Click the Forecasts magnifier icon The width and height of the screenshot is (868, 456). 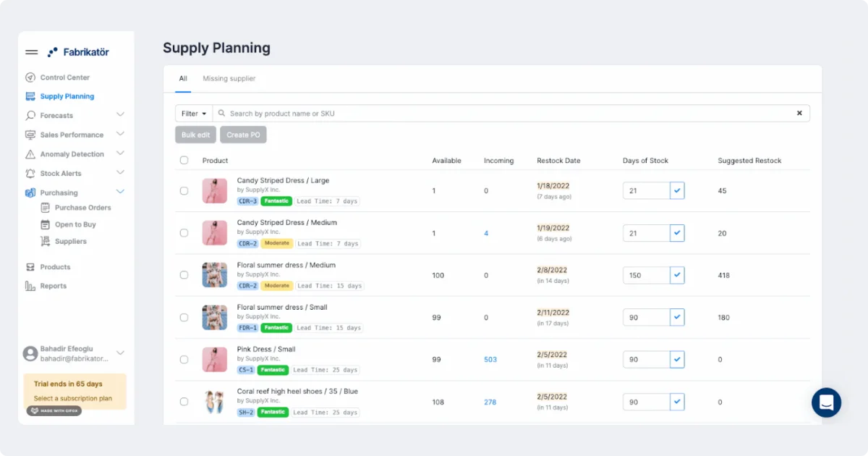point(30,116)
